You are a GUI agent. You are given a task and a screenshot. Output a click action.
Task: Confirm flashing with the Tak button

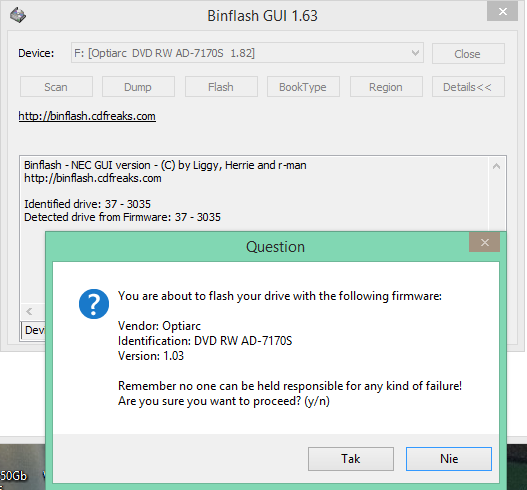point(351,459)
